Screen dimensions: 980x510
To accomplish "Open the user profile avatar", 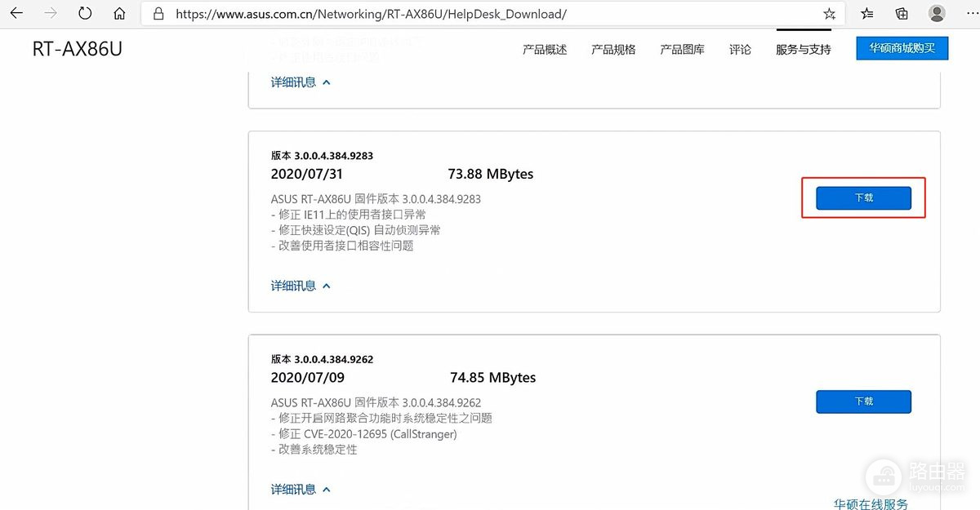I will [x=937, y=13].
